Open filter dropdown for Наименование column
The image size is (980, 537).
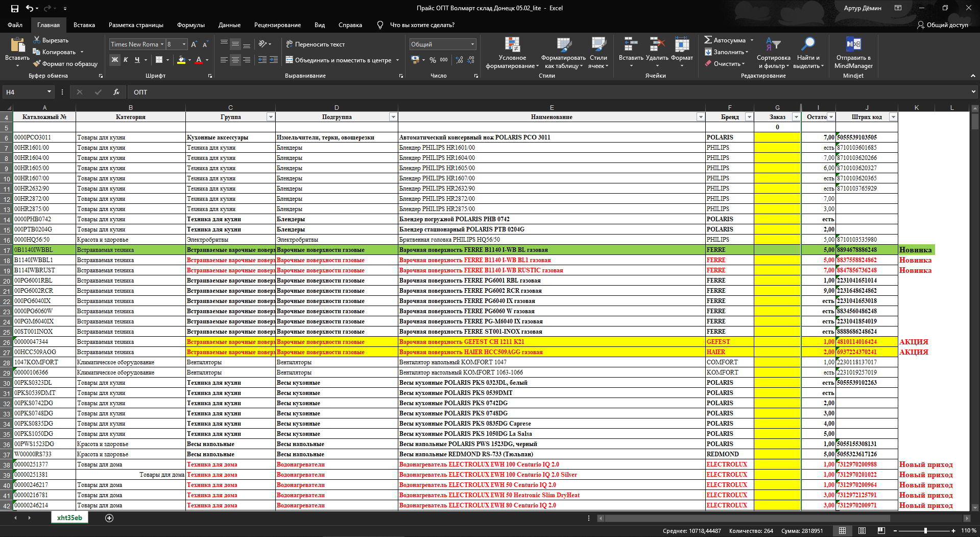pyautogui.click(x=700, y=117)
